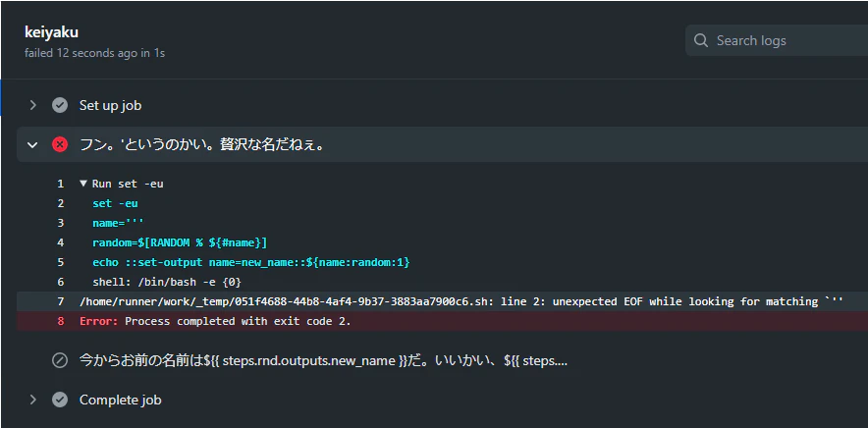Image resolution: width=868 pixels, height=428 pixels.
Task: Select log line number 1
Action: coord(60,184)
